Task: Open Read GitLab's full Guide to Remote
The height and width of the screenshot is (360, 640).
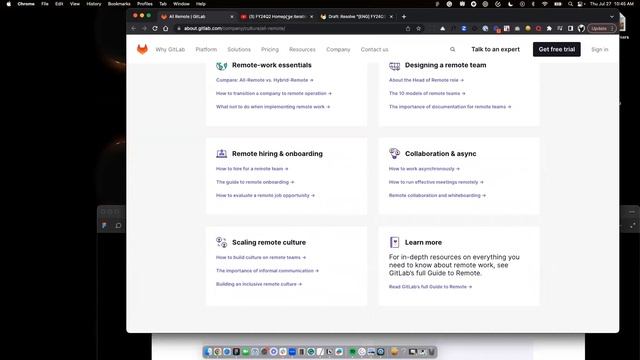Action: click(x=430, y=287)
